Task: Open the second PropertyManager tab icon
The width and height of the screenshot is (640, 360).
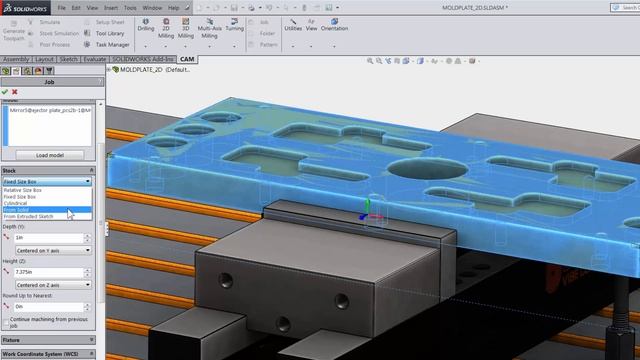Action: point(16,71)
